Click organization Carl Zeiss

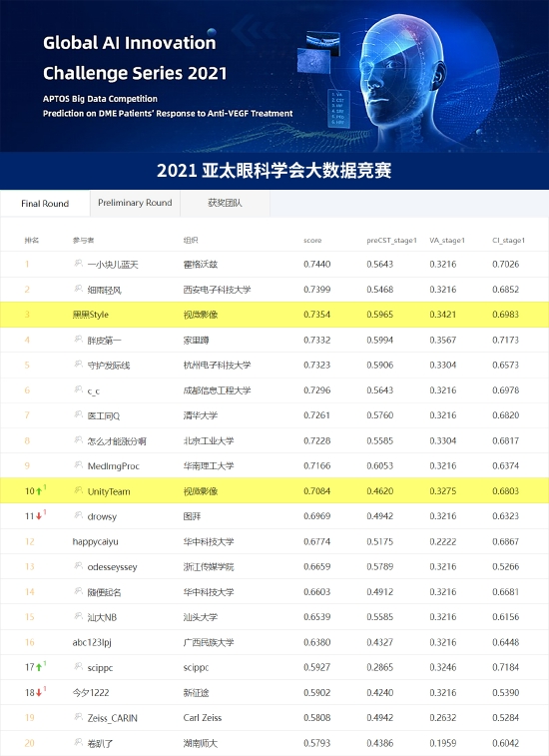[x=203, y=718]
